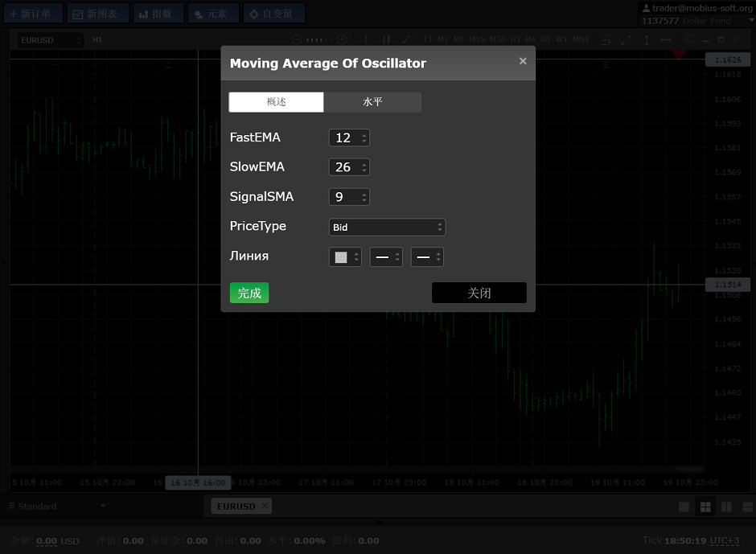This screenshot has width=756, height=554.
Task: Select the four-pane grid layout icon
Action: [705, 507]
